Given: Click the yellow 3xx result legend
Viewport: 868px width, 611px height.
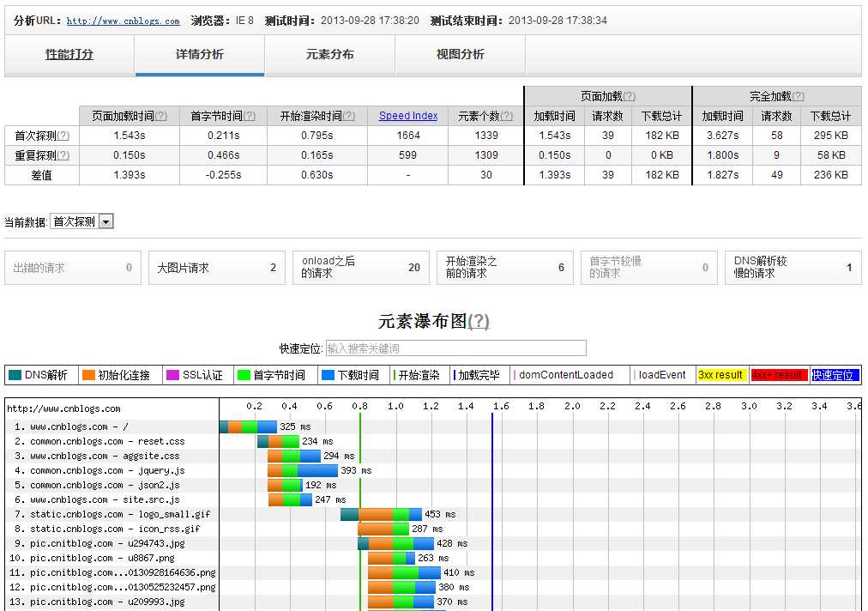Looking at the screenshot, I should pyautogui.click(x=722, y=375).
